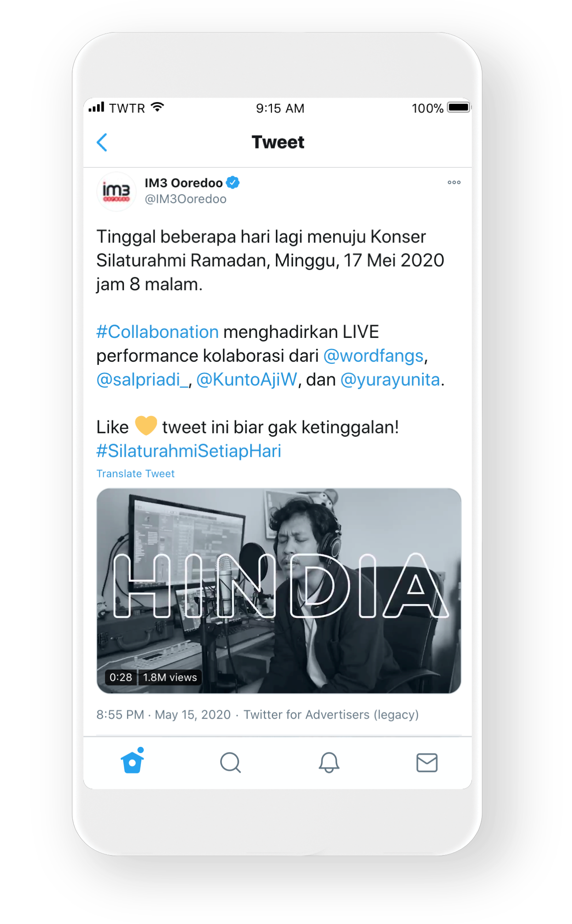Open the @wordfangs mention
The height and width of the screenshot is (924, 572).
click(373, 356)
